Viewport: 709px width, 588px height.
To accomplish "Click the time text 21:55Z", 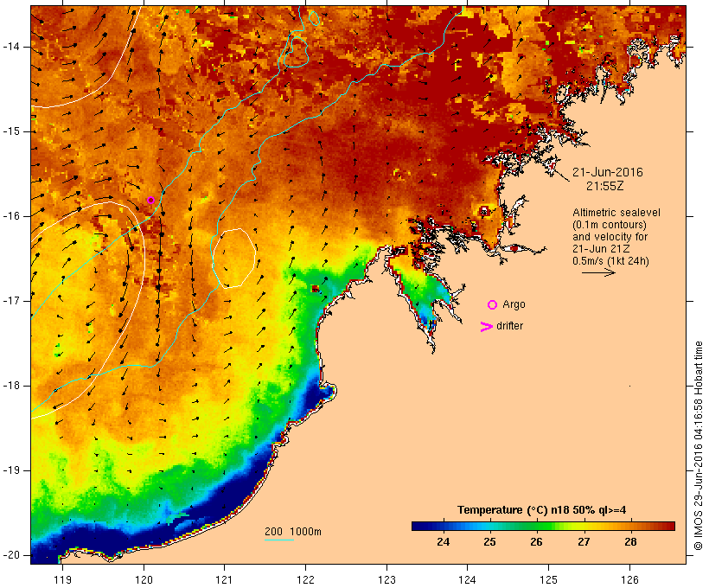I will pyautogui.click(x=605, y=186).
